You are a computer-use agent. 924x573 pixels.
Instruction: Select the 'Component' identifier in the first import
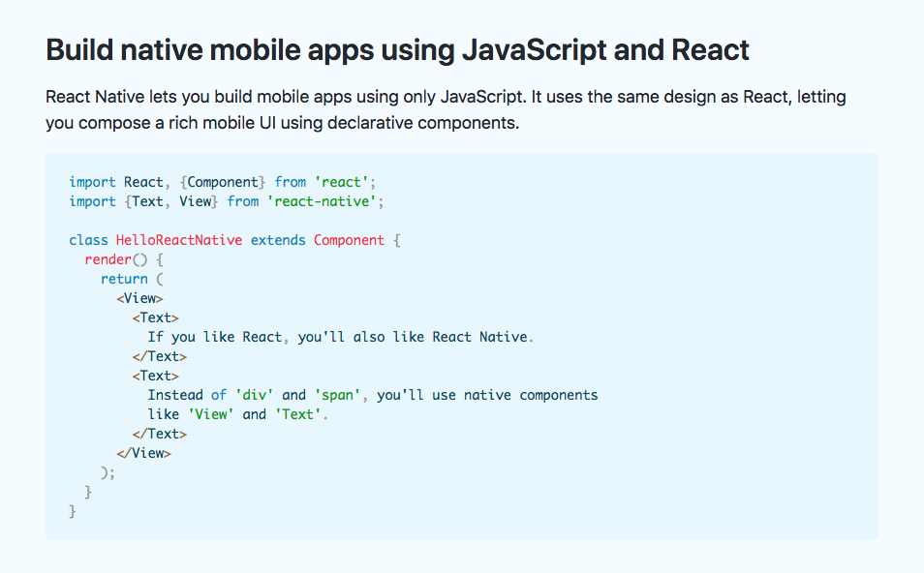pos(223,182)
